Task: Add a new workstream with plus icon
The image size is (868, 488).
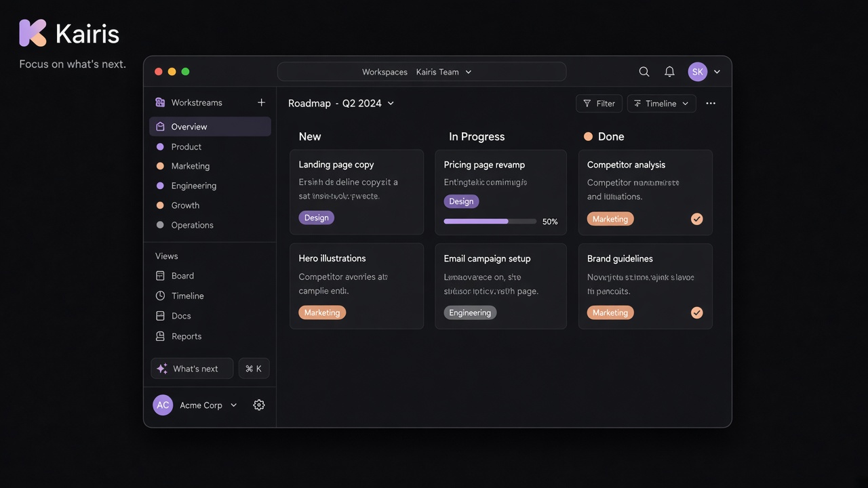Action: point(261,102)
